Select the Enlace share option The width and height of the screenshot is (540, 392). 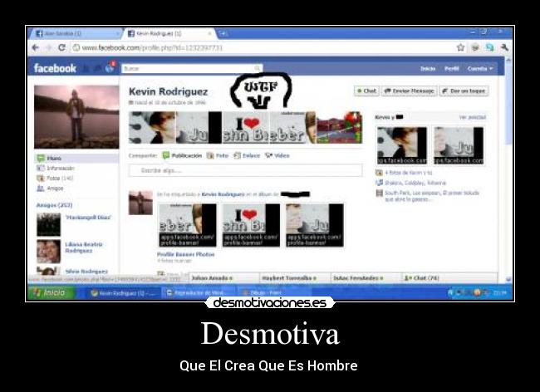click(x=247, y=155)
